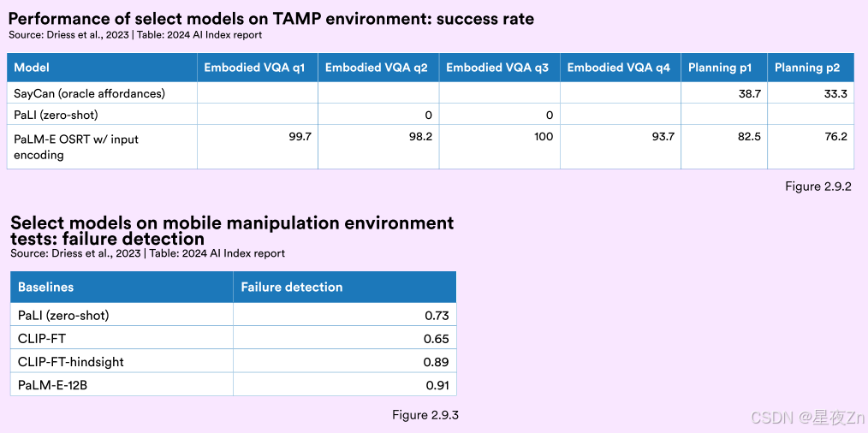Screen dimensions: 868x433
Task: Click the 93.7 value in PaLM-E row
Action: (663, 136)
